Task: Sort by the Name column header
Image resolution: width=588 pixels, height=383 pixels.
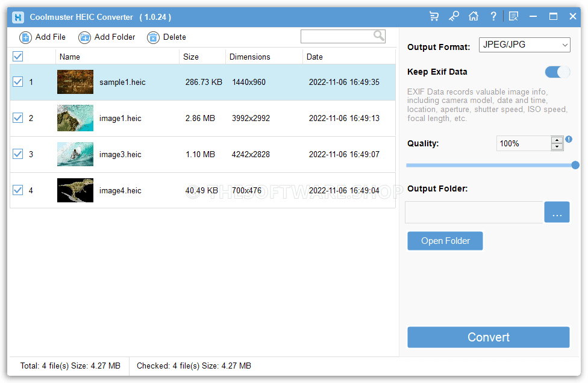Action: tap(117, 57)
